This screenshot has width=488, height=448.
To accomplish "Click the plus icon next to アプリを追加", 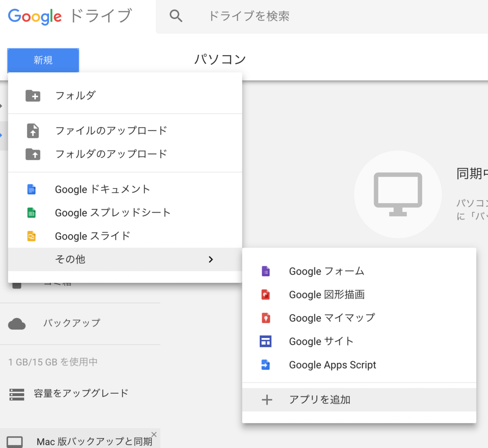I will [267, 399].
